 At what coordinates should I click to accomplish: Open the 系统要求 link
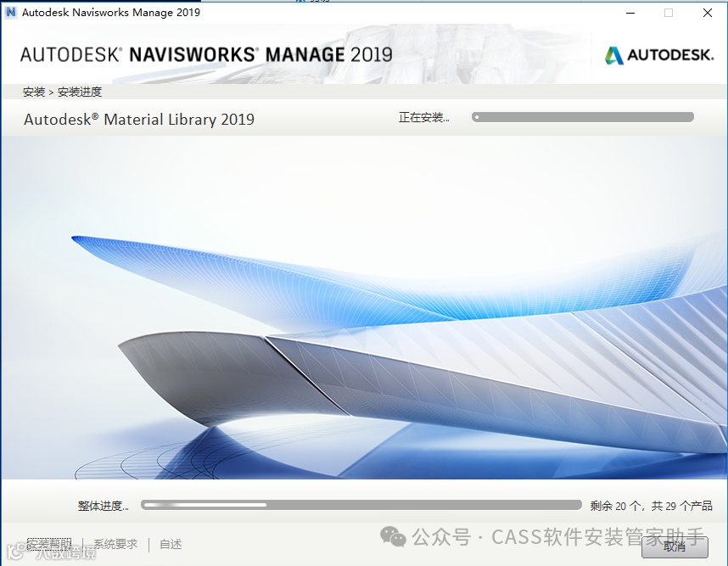[x=115, y=544]
